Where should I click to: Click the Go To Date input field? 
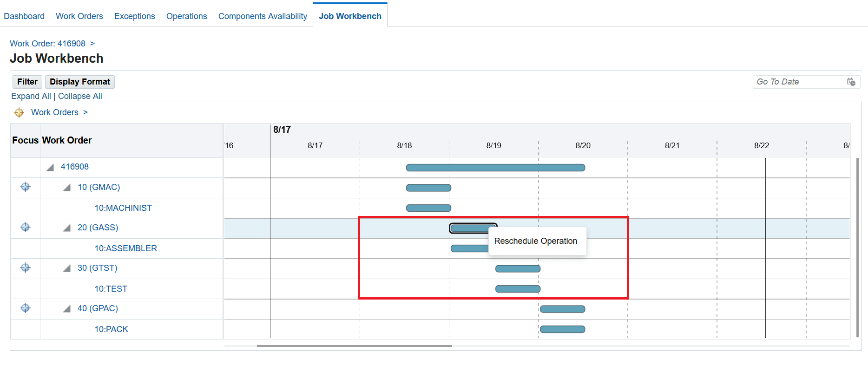coord(799,82)
